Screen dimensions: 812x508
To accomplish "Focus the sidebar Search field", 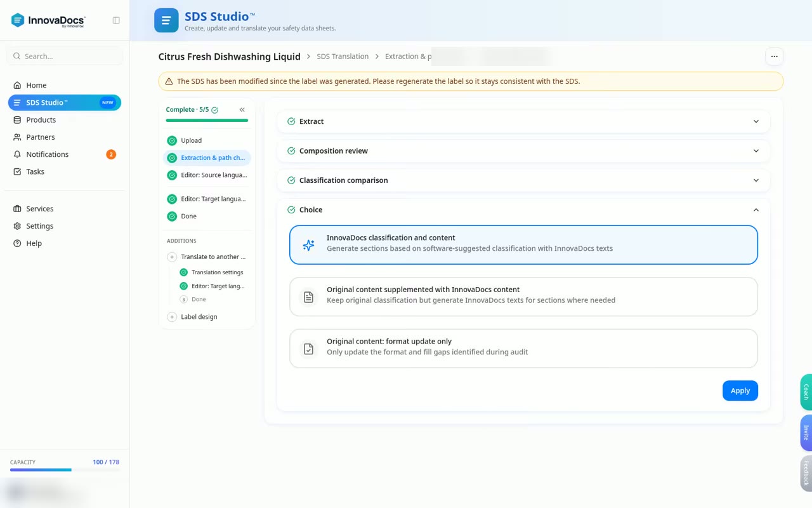I will click(65, 56).
